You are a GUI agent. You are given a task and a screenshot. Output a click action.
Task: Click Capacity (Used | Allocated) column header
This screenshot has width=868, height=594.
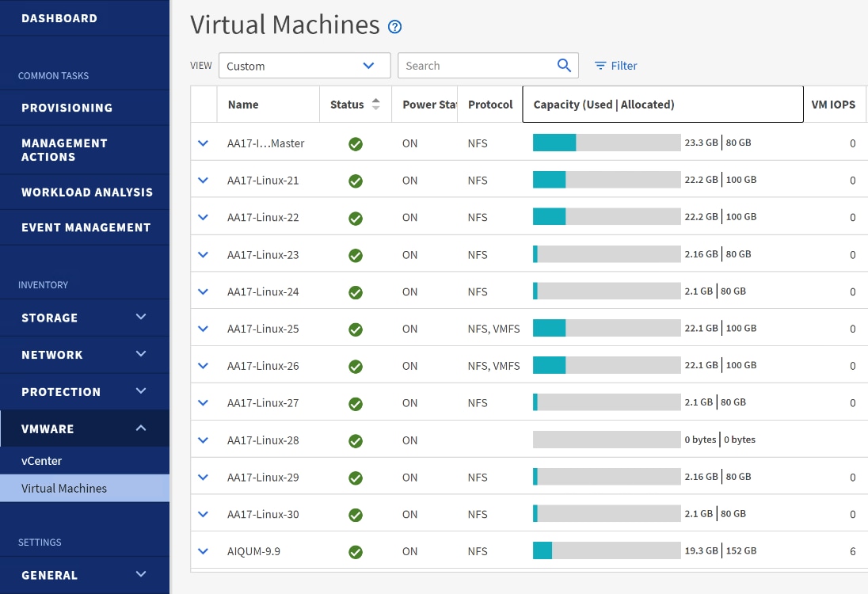click(663, 104)
